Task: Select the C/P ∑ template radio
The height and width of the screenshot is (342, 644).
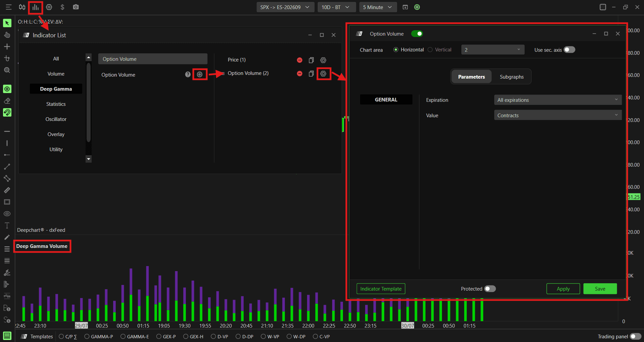Action: coord(61,336)
